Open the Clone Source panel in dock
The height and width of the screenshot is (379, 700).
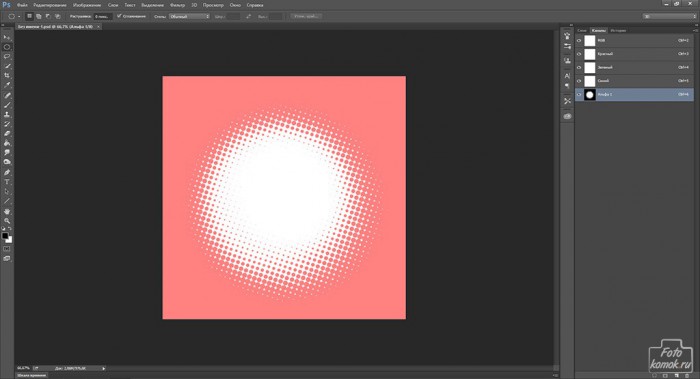click(567, 60)
